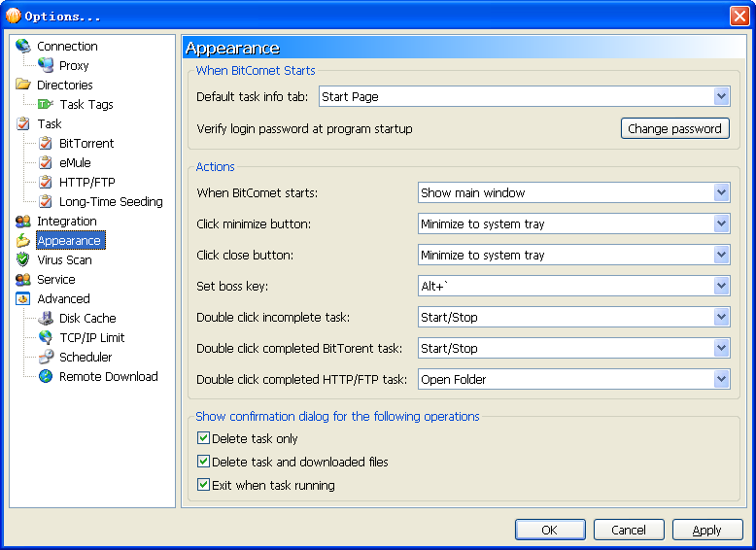Click the Cancel button

tap(629, 531)
